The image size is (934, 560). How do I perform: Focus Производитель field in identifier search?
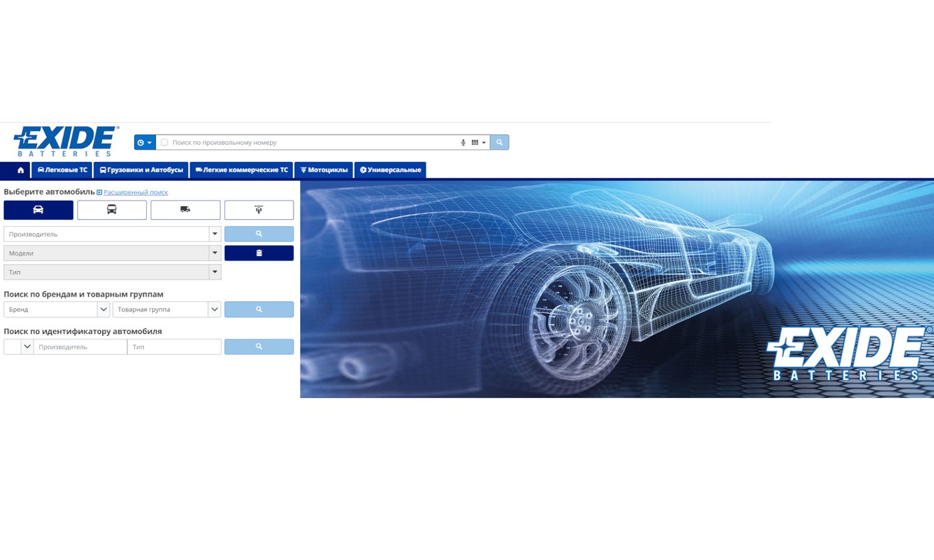point(80,347)
